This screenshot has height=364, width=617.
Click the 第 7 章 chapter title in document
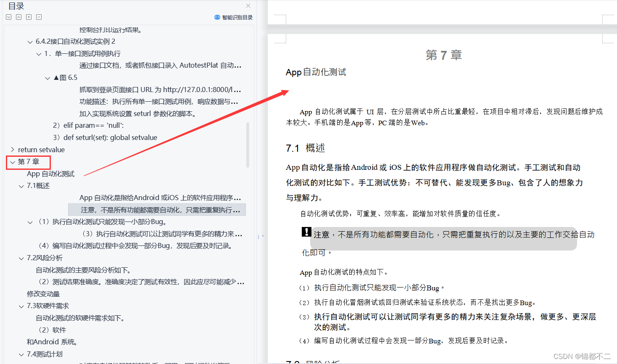(444, 55)
